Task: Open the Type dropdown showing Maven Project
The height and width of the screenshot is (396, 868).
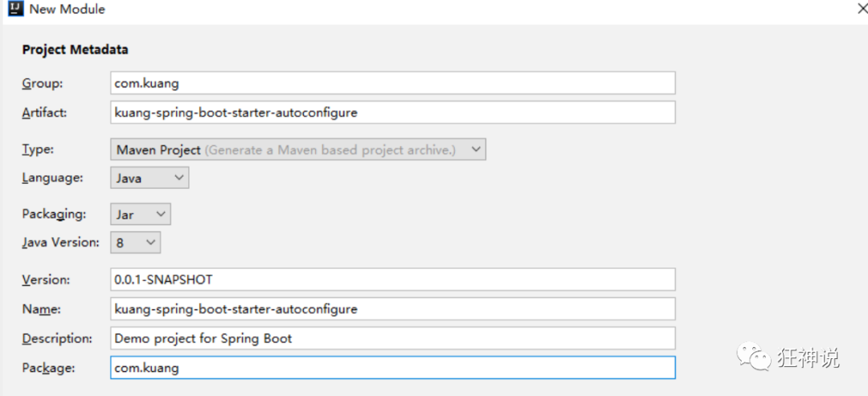Action: tap(297, 149)
